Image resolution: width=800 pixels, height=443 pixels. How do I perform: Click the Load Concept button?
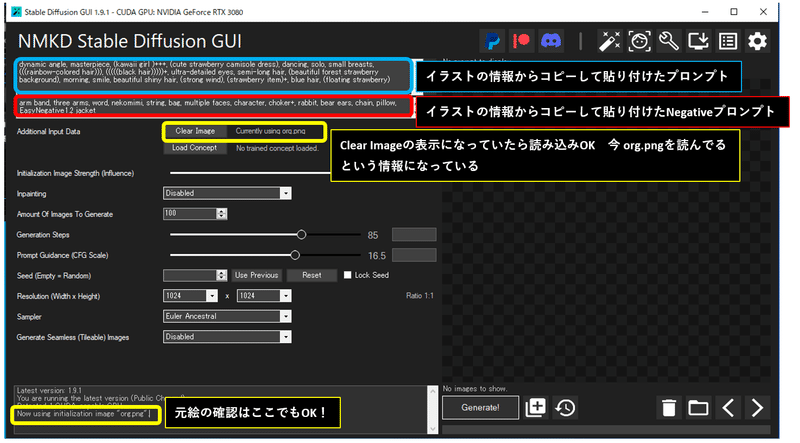point(195,148)
